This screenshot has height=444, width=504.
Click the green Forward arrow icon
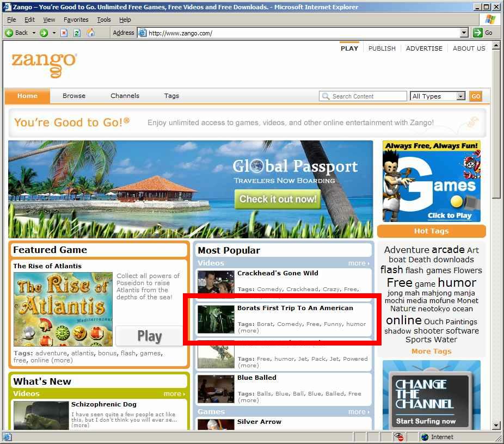pyautogui.click(x=44, y=33)
